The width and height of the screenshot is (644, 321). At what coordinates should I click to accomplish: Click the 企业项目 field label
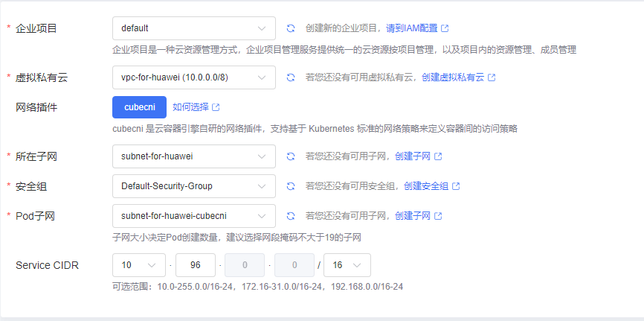36,28
